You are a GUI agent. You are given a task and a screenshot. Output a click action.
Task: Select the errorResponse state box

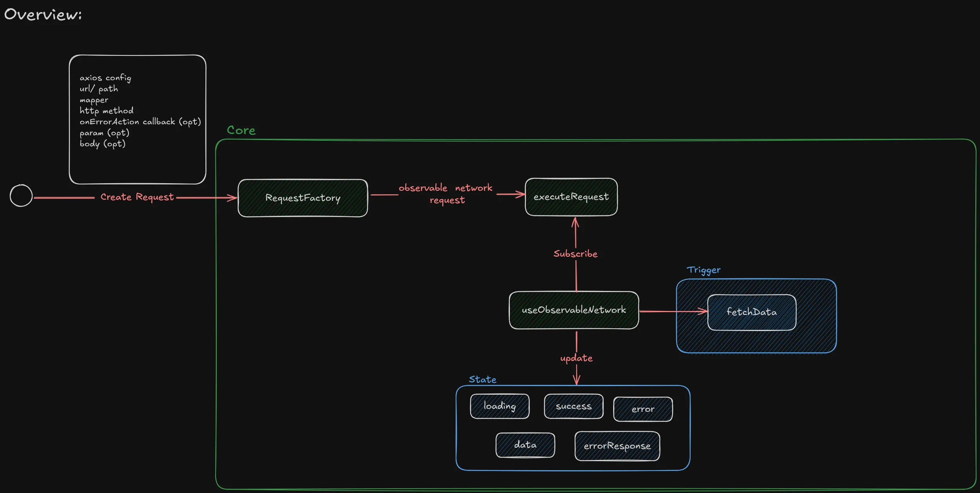pos(617,446)
